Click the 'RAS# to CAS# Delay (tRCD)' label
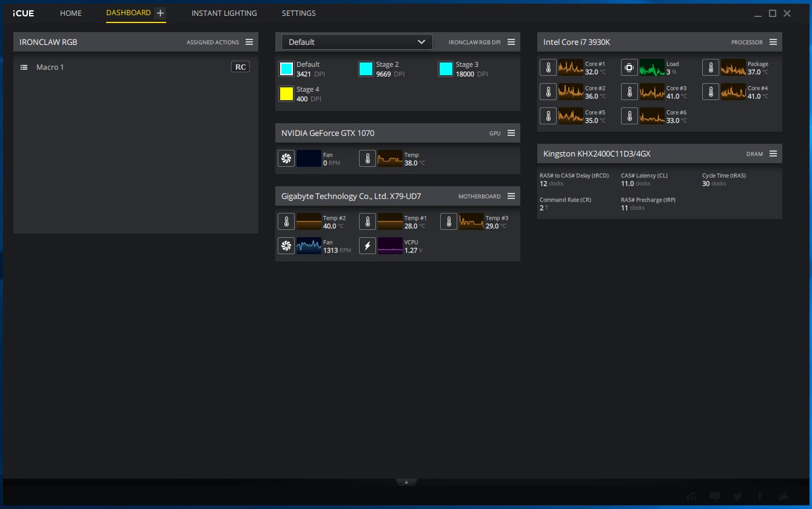The image size is (812, 509). 574,175
